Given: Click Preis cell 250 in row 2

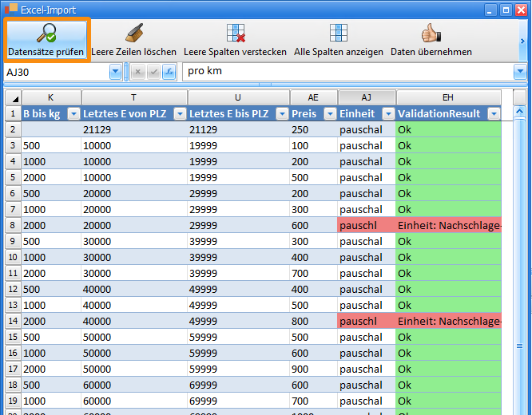Looking at the screenshot, I should point(313,129).
